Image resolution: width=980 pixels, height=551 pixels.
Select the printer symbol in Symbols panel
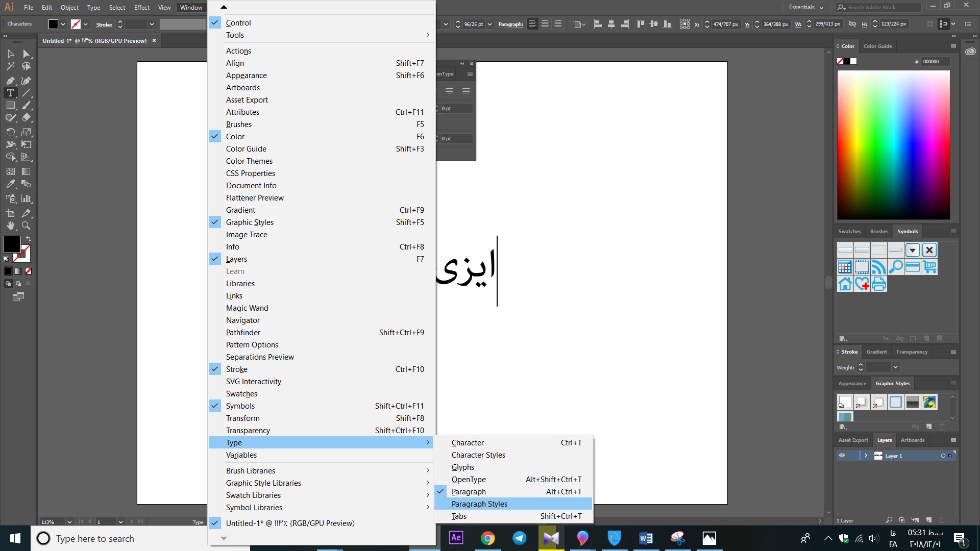[879, 284]
